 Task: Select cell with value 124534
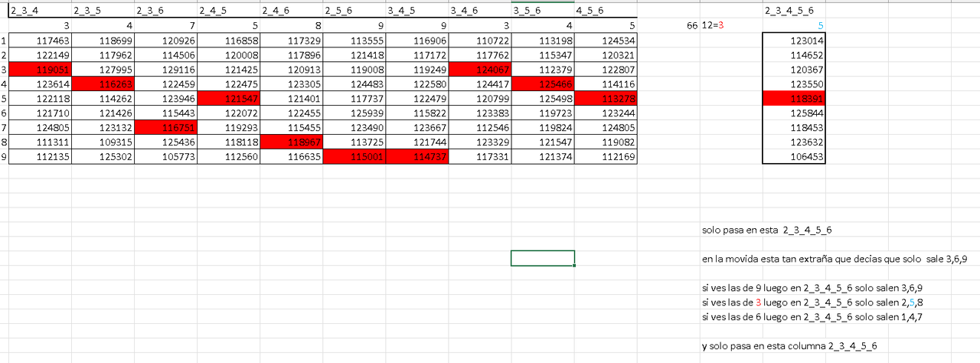pos(606,40)
